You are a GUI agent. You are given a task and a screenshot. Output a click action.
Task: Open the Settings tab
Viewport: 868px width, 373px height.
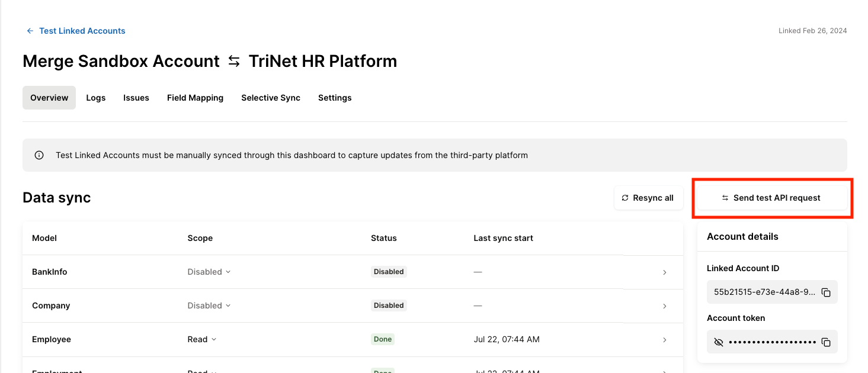point(335,98)
